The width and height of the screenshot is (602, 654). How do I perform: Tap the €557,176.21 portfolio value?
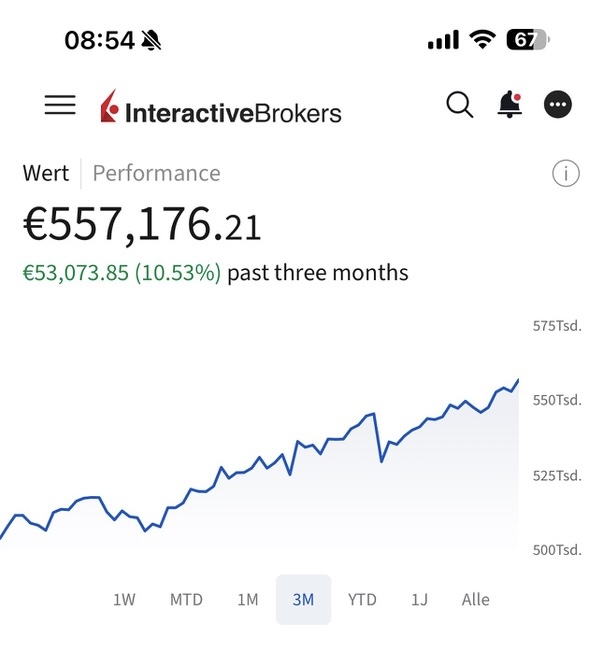(x=142, y=226)
